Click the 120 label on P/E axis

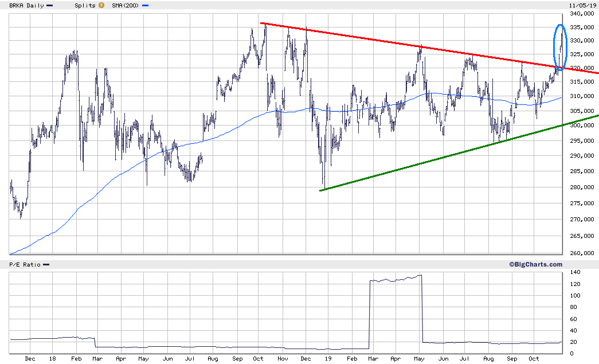575,284
